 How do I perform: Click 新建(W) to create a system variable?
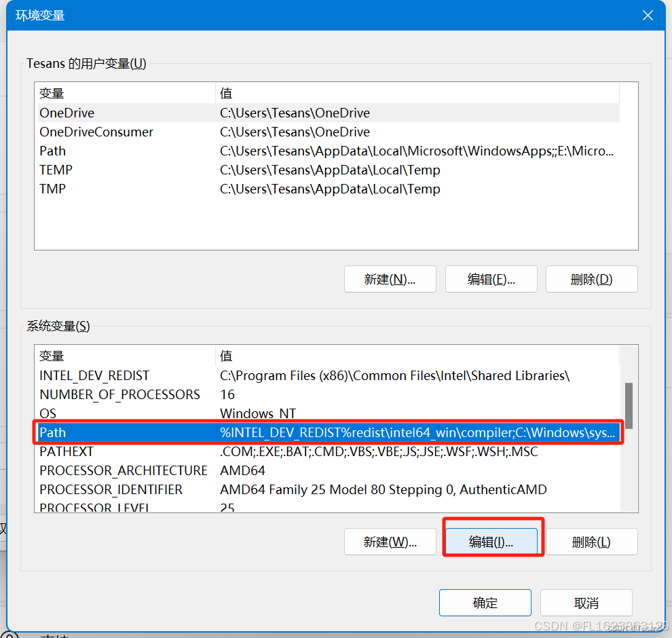[x=390, y=541]
